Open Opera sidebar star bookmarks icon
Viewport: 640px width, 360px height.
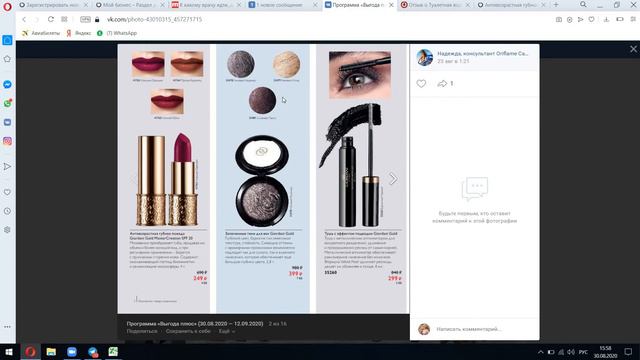pyautogui.click(x=7, y=59)
